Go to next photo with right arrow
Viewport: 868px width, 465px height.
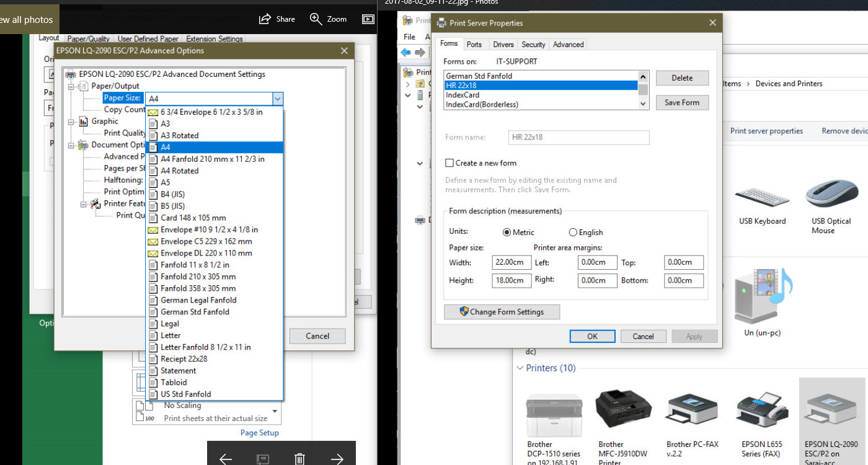click(337, 459)
